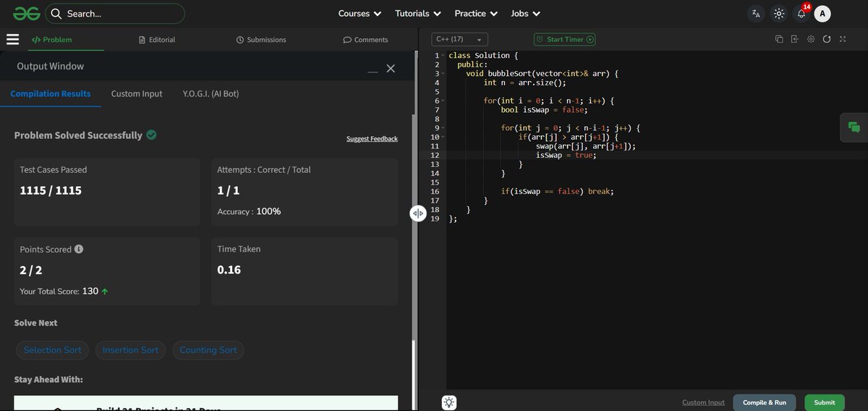Viewport: 868px width, 411px height.
Task: Click the panel splitter handle between panes
Action: pyautogui.click(x=418, y=213)
